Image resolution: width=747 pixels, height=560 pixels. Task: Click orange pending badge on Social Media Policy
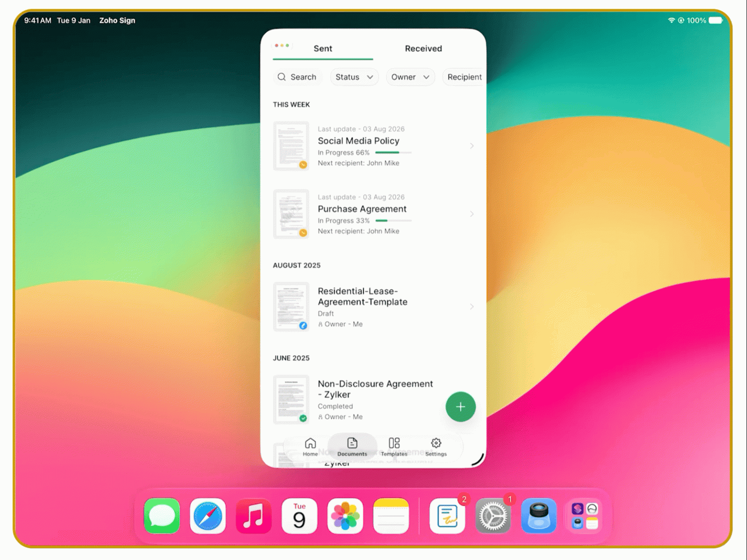pyautogui.click(x=303, y=165)
